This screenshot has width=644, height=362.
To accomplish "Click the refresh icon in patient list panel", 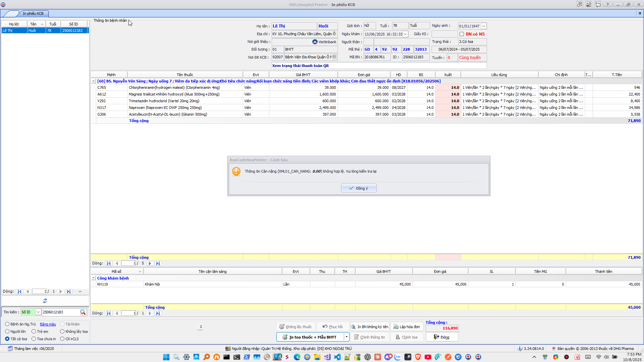I will 45,301.
